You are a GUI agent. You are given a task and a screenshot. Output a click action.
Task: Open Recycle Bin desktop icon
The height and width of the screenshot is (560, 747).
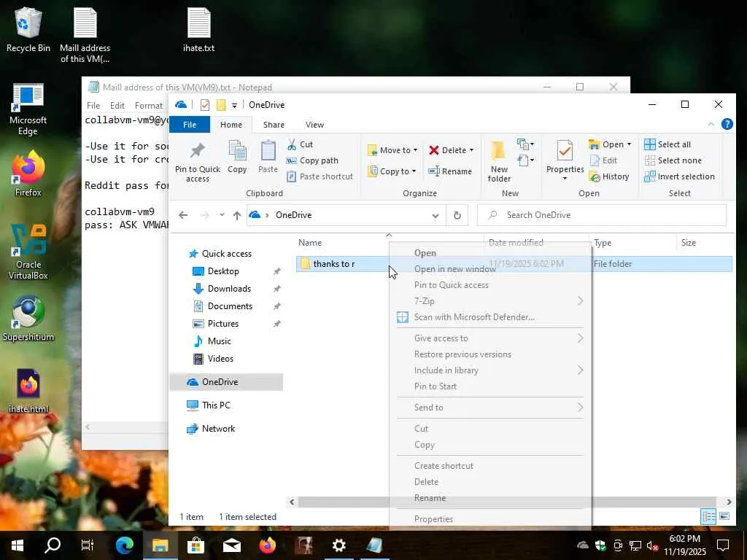[x=28, y=29]
